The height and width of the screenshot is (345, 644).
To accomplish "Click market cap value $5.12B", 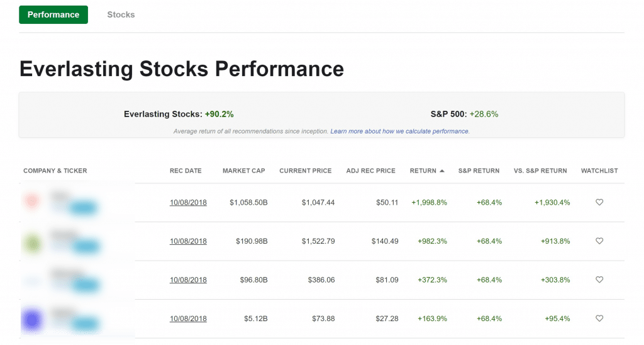I will (256, 319).
